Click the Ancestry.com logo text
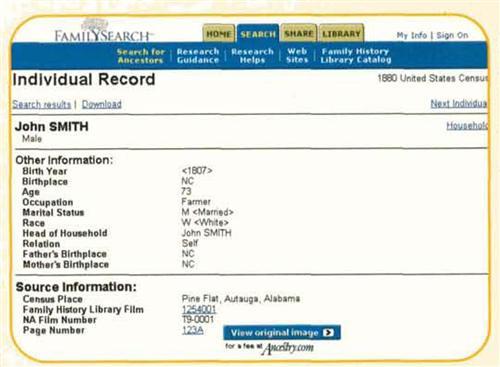This screenshot has height=367, width=500. pos(288,348)
